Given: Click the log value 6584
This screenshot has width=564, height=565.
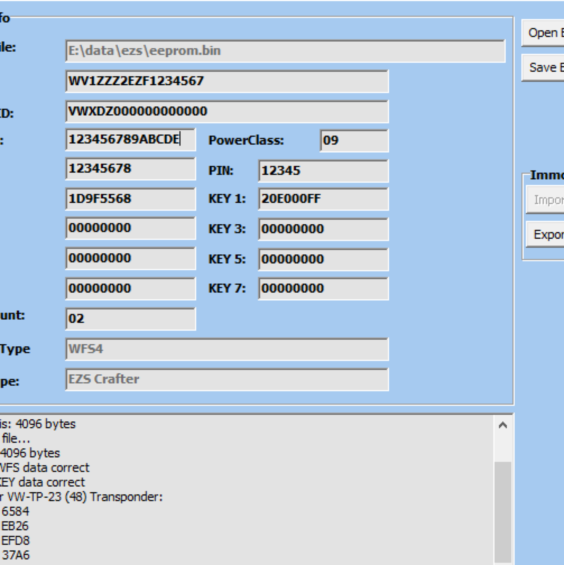Looking at the screenshot, I should (x=15, y=511).
